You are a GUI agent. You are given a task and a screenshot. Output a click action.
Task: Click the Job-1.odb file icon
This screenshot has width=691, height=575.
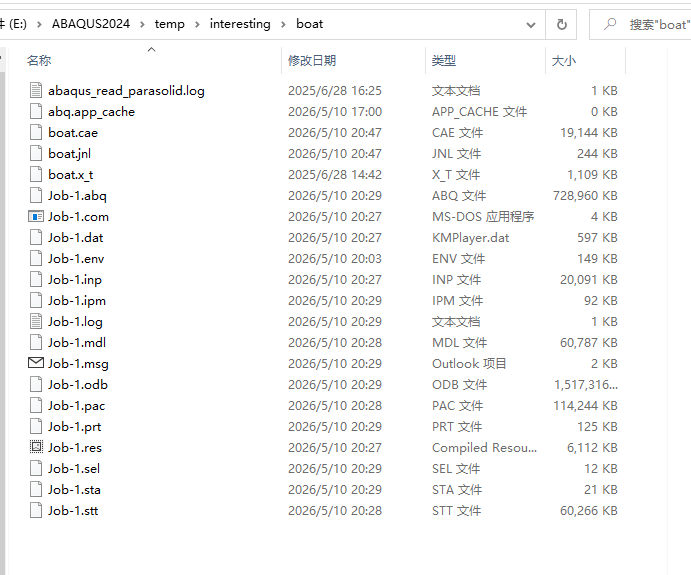[36, 385]
